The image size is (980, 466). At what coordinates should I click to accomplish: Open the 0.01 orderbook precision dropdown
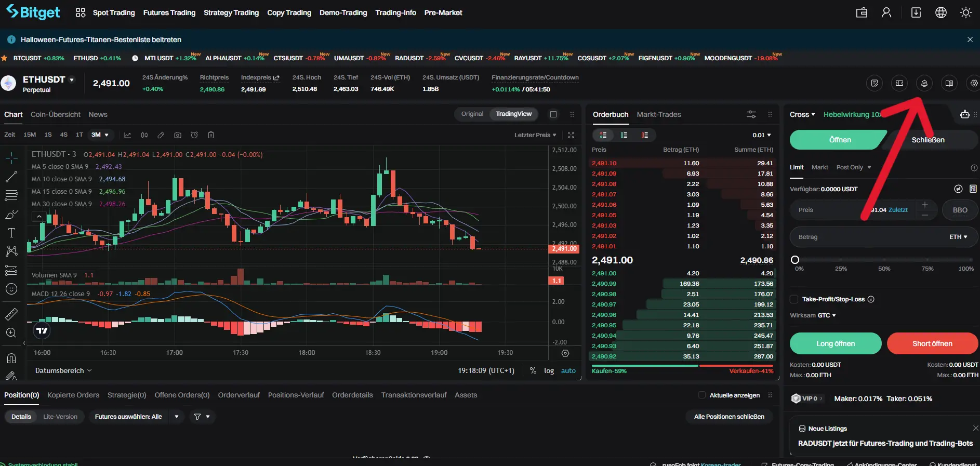[x=762, y=135]
